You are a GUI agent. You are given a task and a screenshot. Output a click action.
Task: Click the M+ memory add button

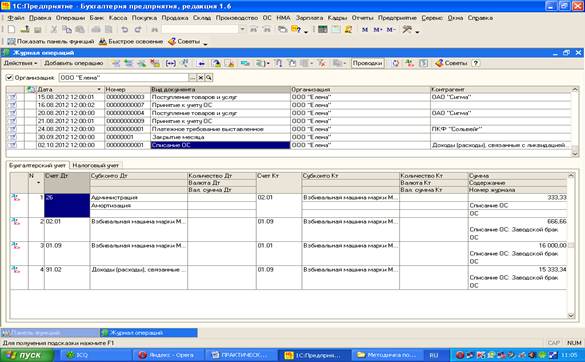pos(378,29)
